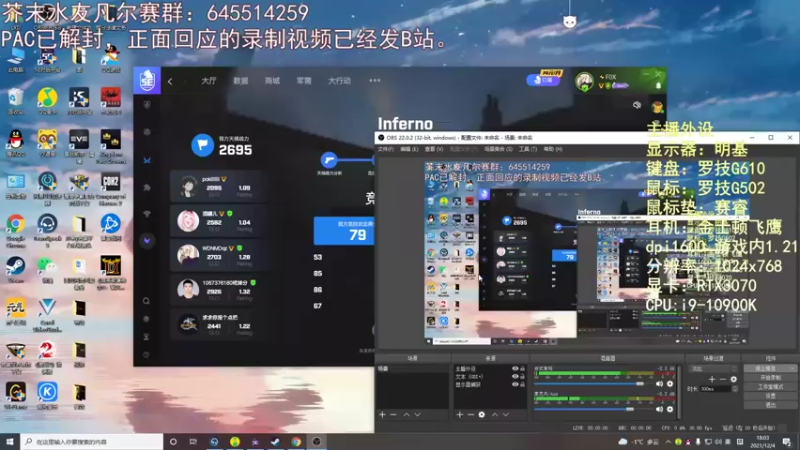Open OBS View (查看) menu

pos(434,149)
